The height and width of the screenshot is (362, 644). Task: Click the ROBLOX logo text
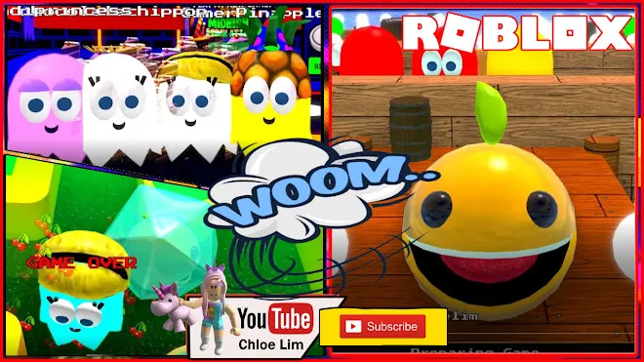pos(517,32)
